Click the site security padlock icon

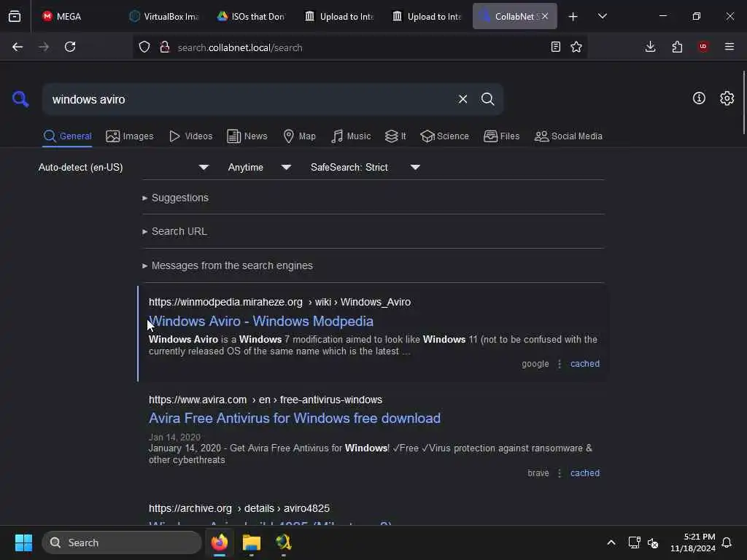click(165, 47)
